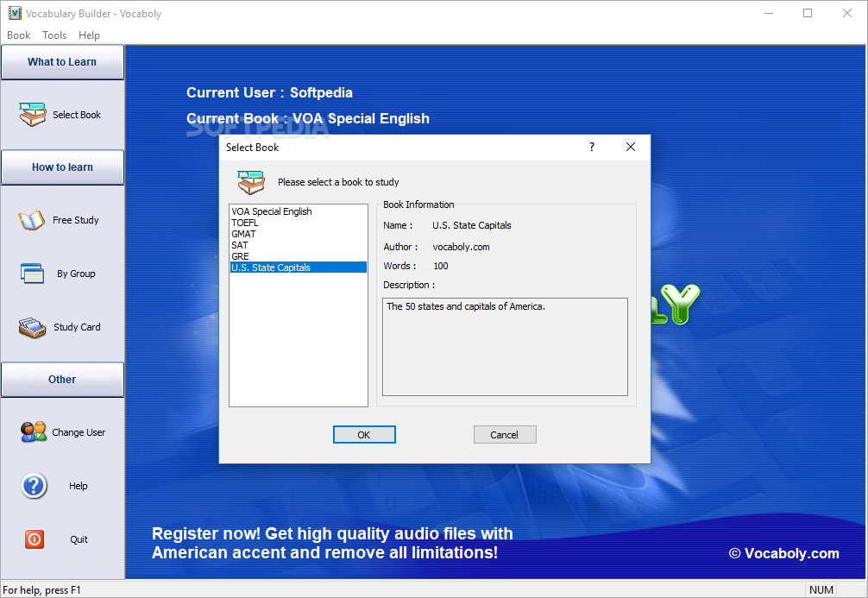Click the Other section header

[x=62, y=380]
